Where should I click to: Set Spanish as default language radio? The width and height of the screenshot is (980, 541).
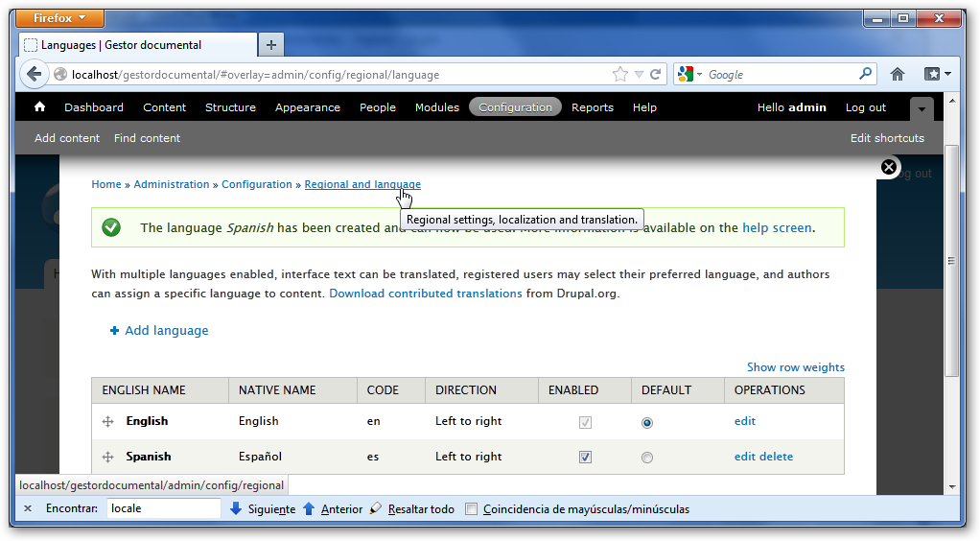[x=647, y=458]
